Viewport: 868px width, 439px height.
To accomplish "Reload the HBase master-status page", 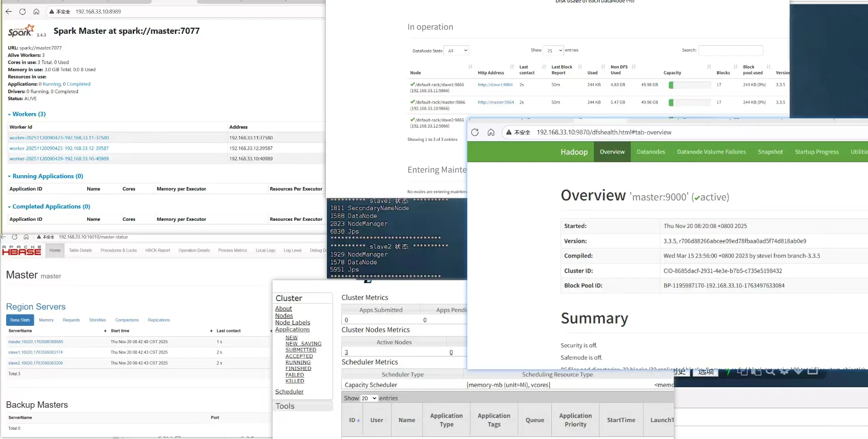I will [x=14, y=237].
